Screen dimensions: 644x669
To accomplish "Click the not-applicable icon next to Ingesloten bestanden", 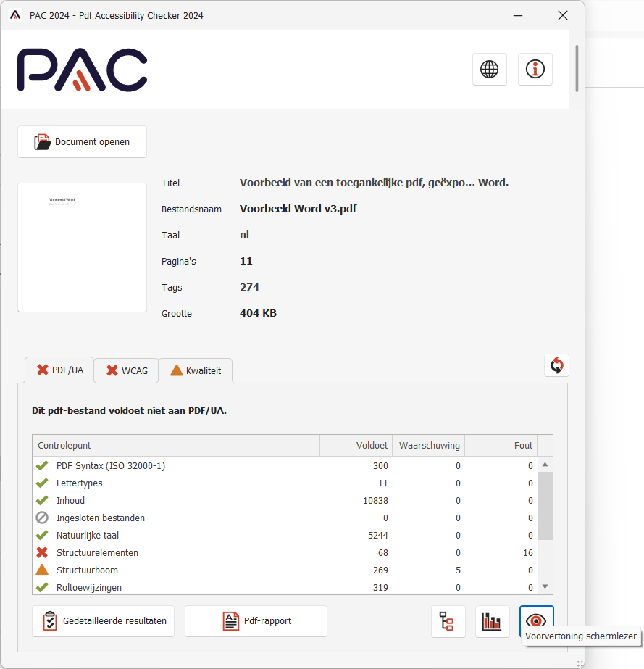I will point(42,518).
